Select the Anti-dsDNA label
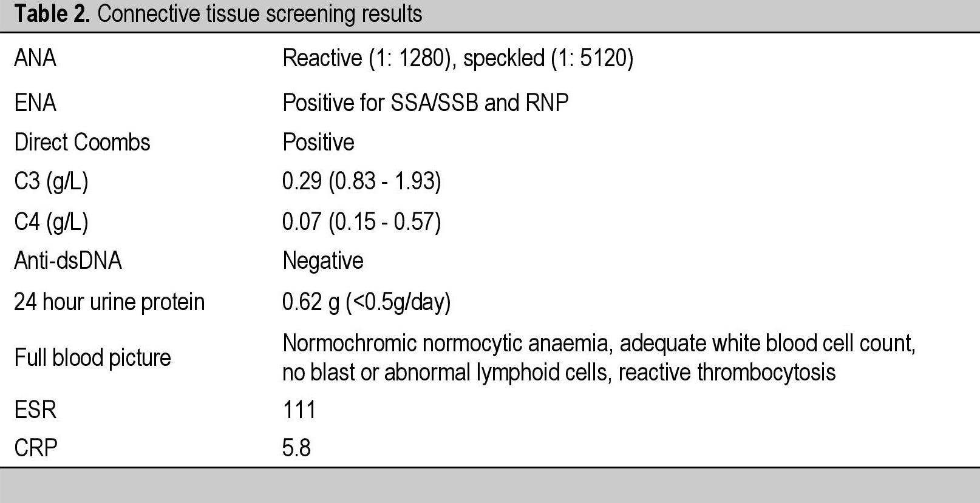The width and height of the screenshot is (980, 503). pos(68,261)
